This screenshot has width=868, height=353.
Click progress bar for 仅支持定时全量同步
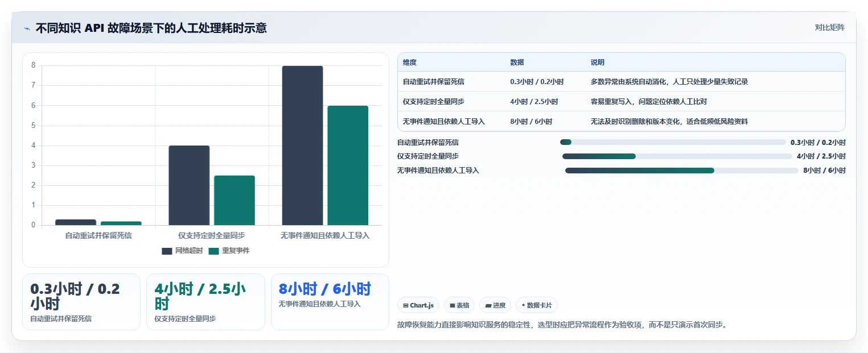tap(677, 156)
